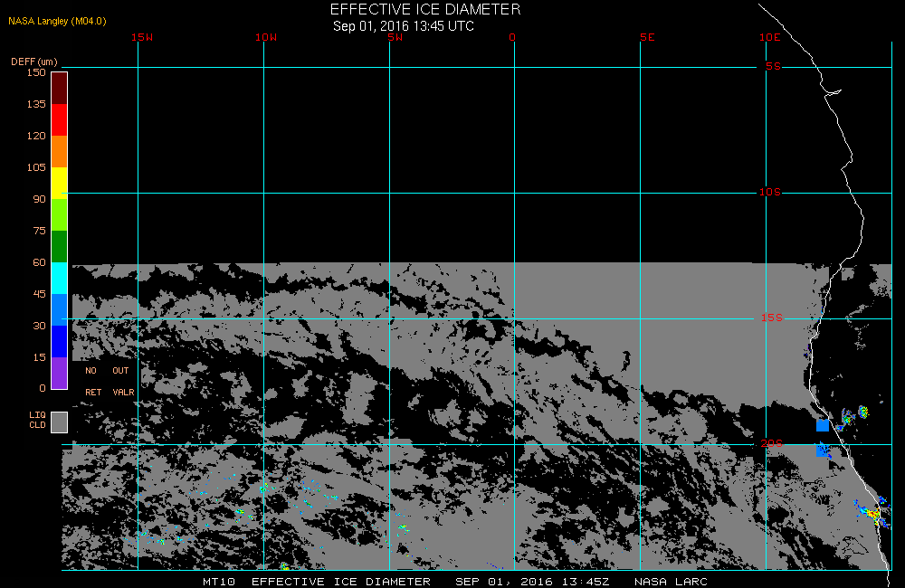The width and height of the screenshot is (905, 588).
Task: Click the LIQ CLD legend label
Action: click(37, 420)
